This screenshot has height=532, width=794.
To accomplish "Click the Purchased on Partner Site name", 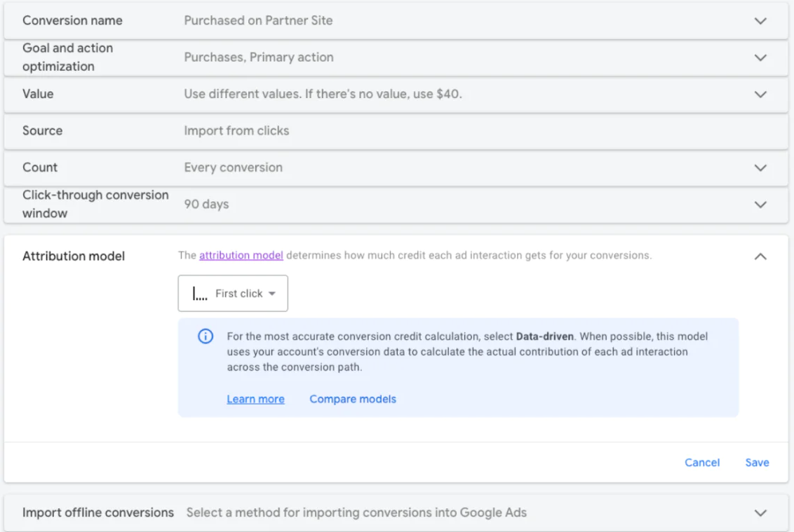I will click(258, 20).
